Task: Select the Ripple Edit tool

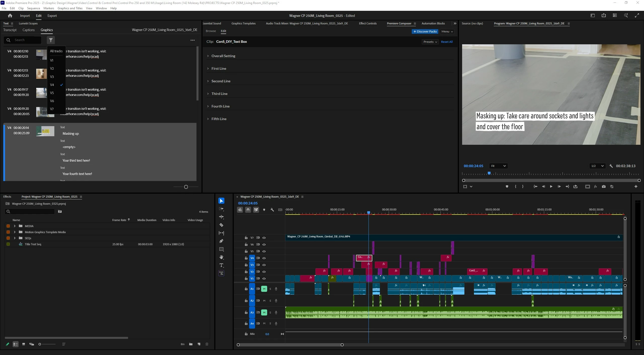Action: tap(221, 217)
